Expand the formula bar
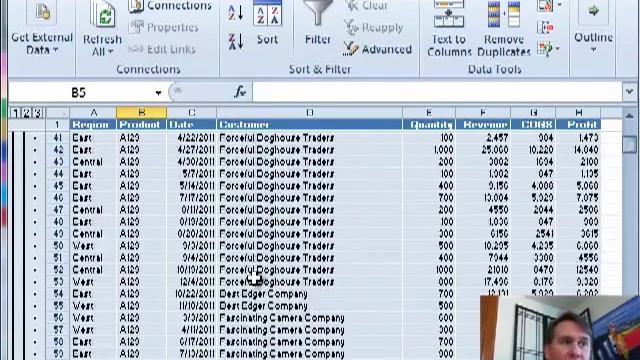The image size is (640, 360). point(629,92)
